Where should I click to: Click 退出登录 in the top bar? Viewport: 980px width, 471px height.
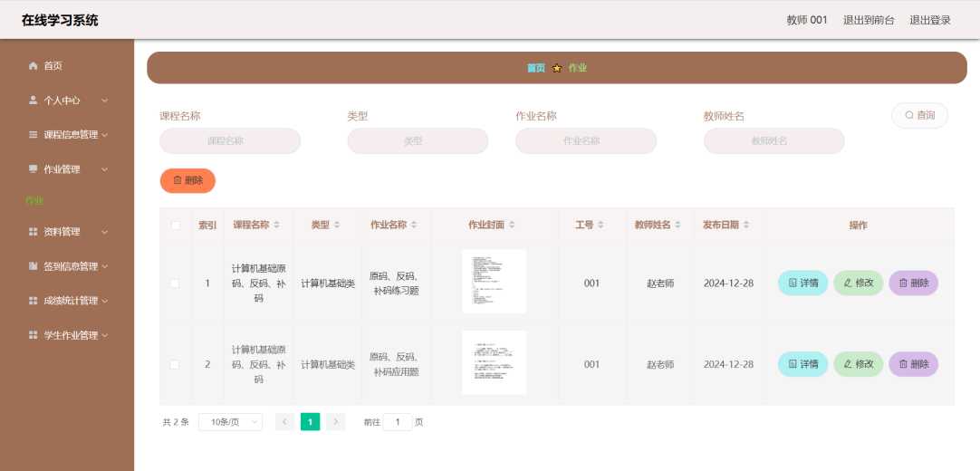coord(930,20)
